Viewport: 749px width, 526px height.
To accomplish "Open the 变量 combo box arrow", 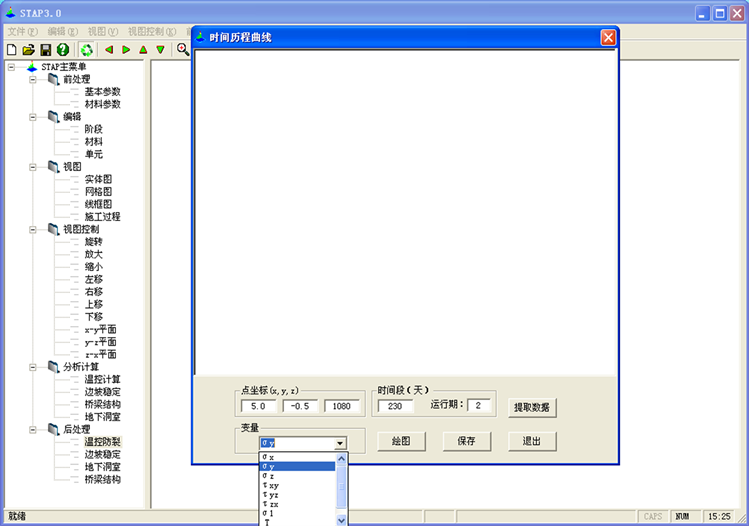I will 340,443.
